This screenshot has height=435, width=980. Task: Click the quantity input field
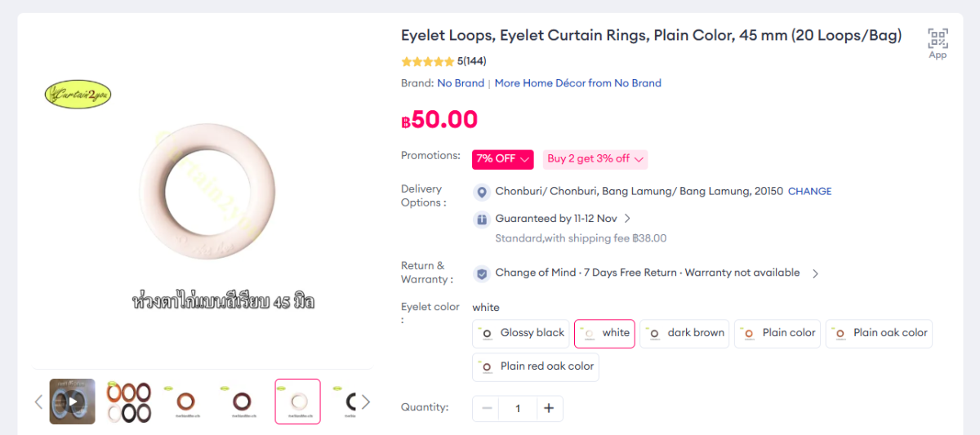click(518, 408)
